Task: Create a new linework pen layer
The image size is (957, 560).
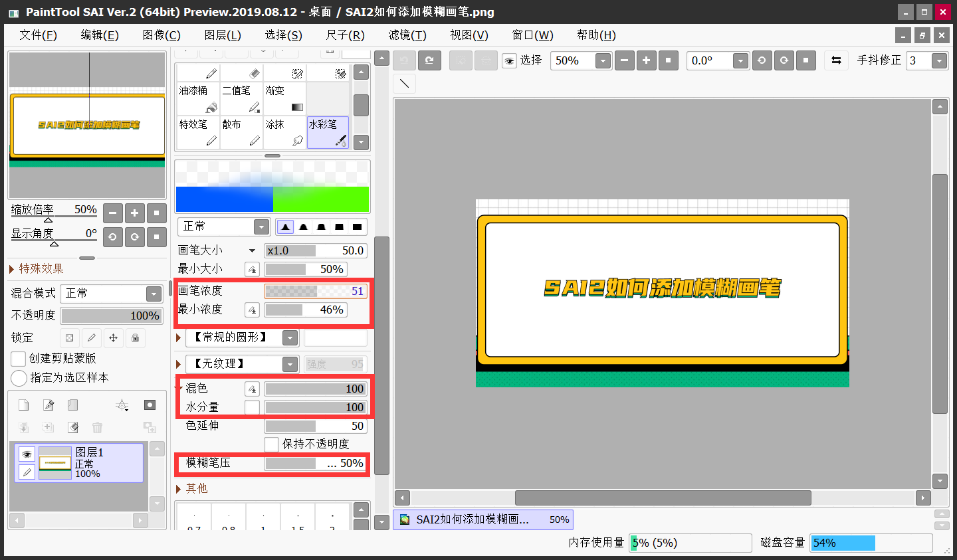Action: point(49,405)
